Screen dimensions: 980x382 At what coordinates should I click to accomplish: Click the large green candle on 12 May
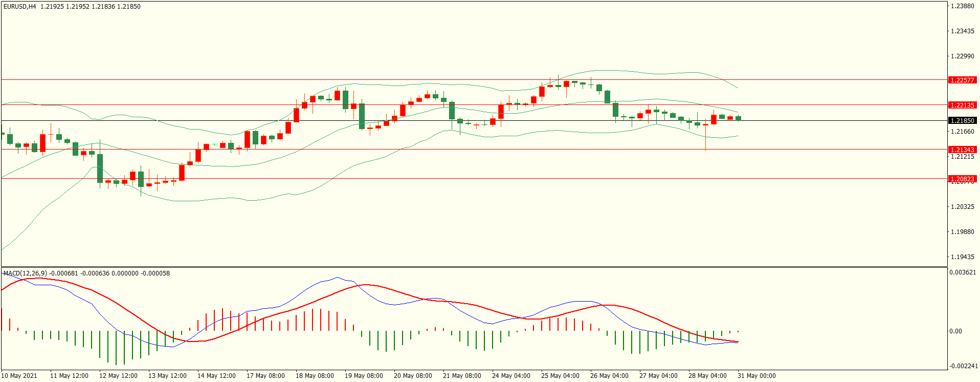(x=100, y=168)
